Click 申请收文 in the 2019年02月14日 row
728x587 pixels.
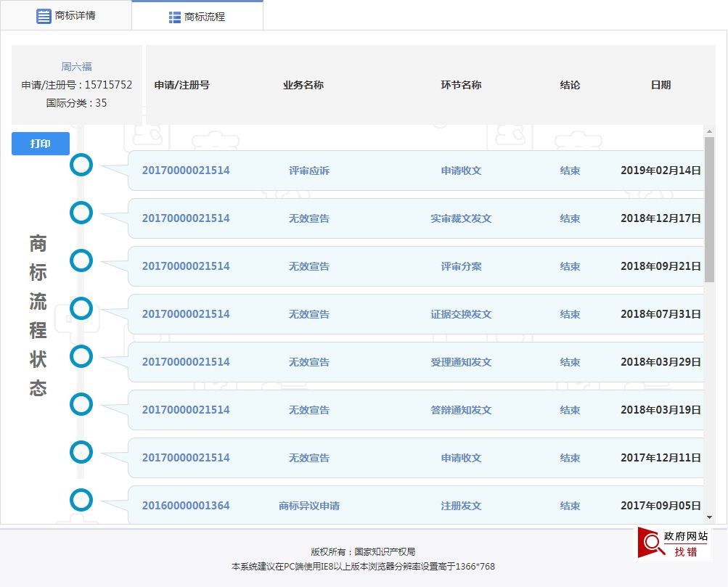tap(461, 171)
